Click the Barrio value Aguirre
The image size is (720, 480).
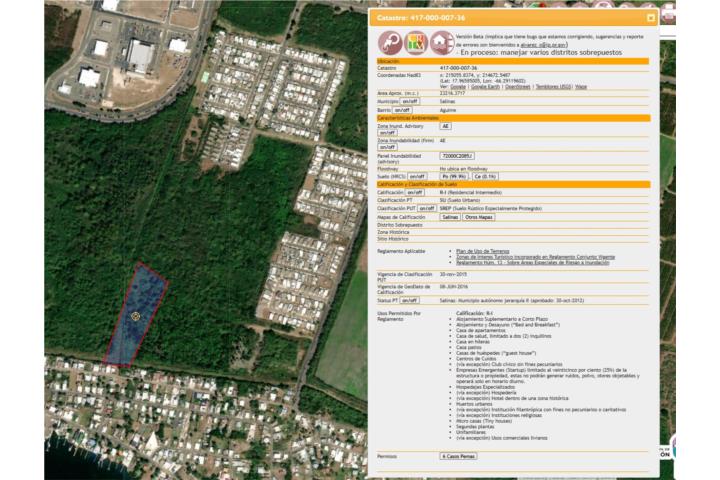pyautogui.click(x=448, y=110)
